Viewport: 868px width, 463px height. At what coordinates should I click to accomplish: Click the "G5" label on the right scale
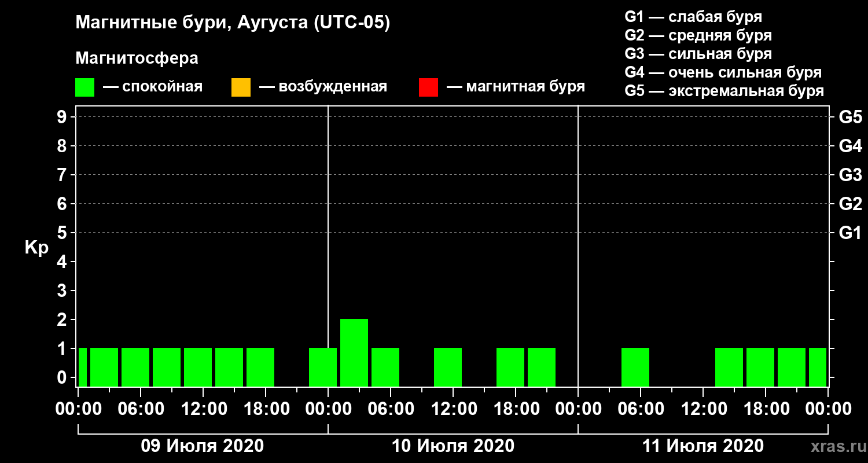click(x=851, y=117)
